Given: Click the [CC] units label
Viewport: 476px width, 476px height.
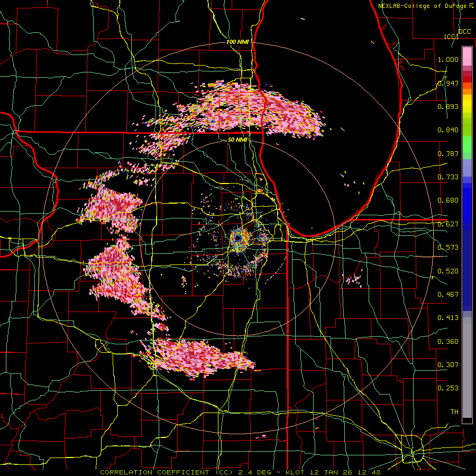Looking at the screenshot, I should click(451, 36).
